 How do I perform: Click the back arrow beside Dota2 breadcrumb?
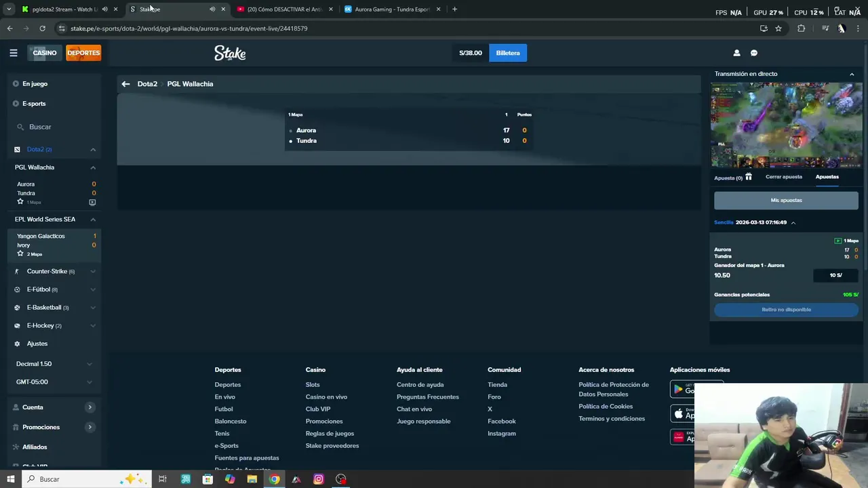(x=125, y=84)
